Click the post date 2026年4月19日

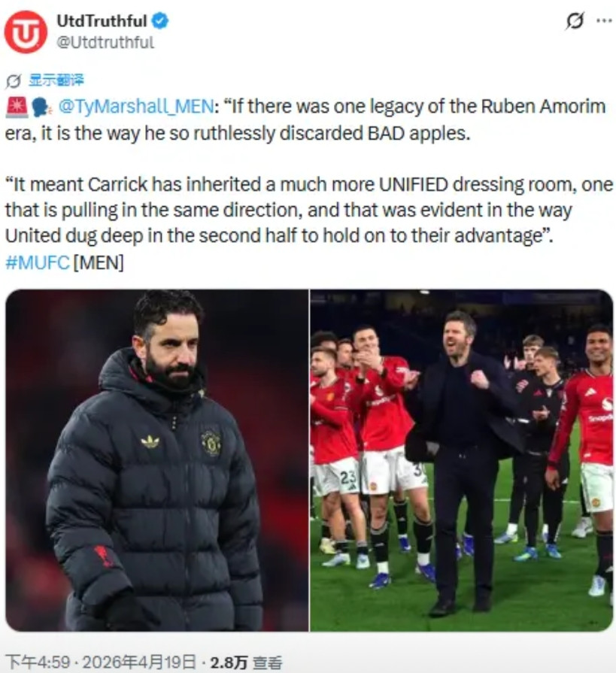139,662
